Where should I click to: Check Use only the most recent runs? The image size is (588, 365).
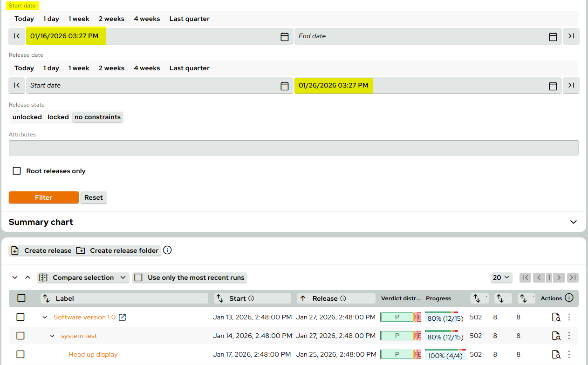(138, 277)
